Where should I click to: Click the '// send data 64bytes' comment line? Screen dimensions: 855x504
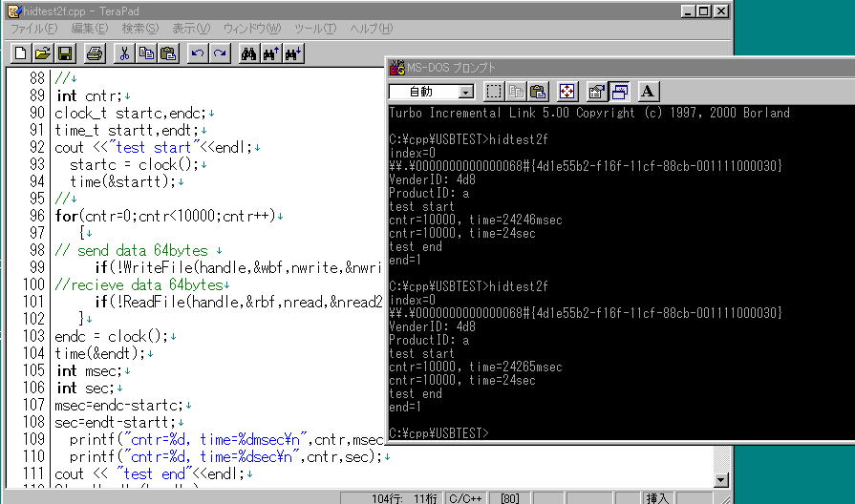(132, 251)
